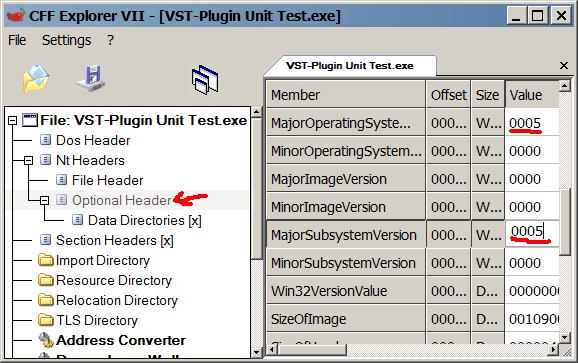Close the VST-Plugin Unit Test.exe tab

pyautogui.click(x=564, y=66)
